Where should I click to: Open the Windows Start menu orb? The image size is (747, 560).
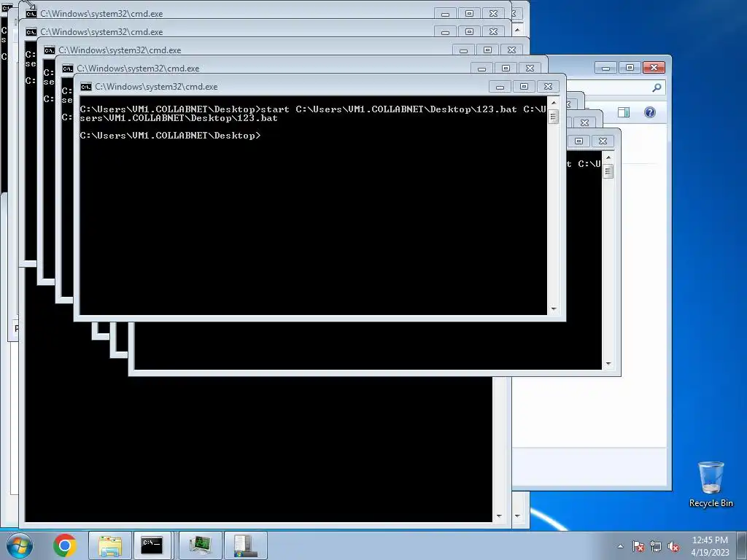tap(20, 545)
